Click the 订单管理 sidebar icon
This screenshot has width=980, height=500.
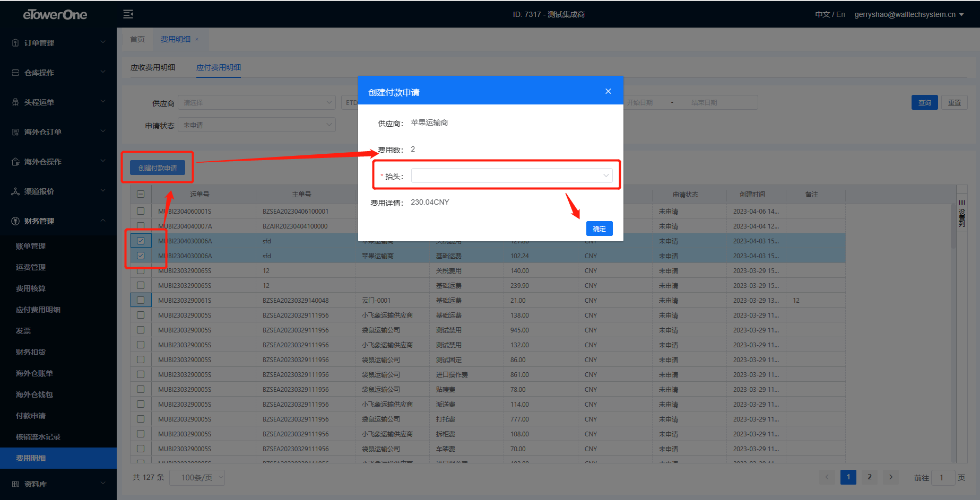tap(15, 43)
